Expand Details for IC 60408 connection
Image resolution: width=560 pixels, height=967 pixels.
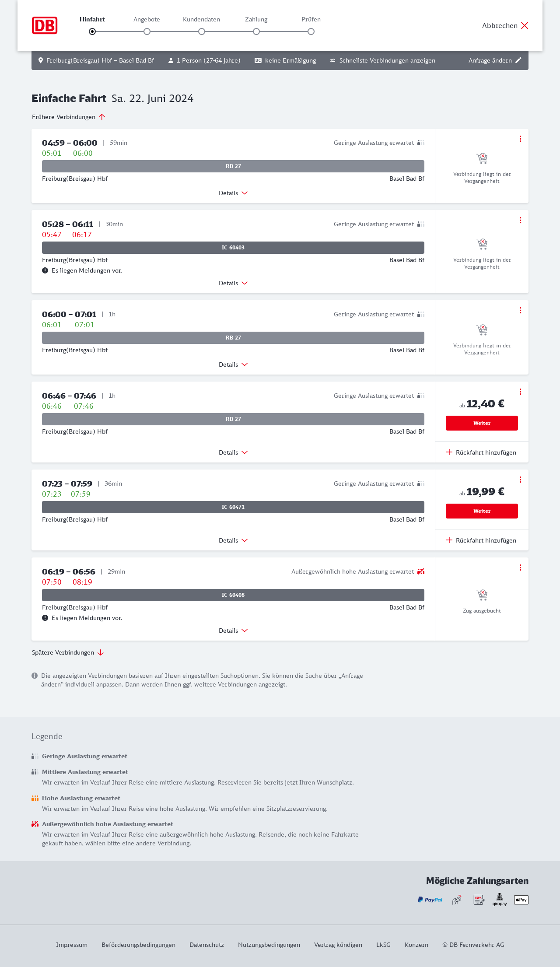233,631
